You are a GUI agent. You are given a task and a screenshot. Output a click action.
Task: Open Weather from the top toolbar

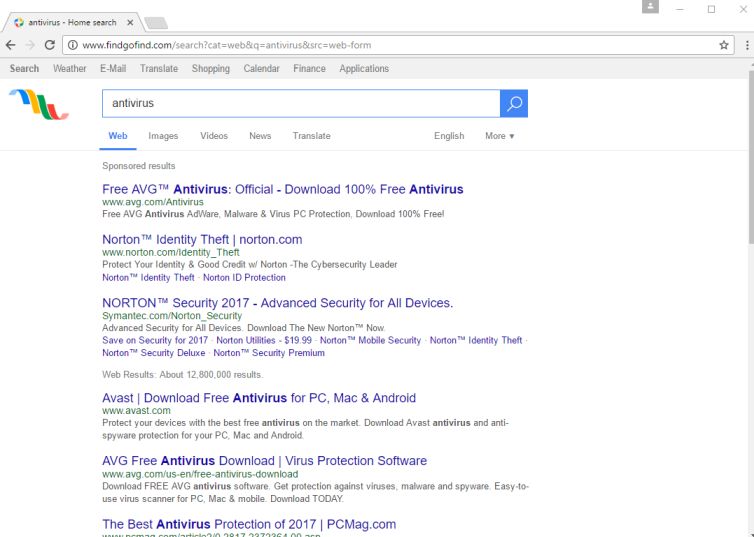[x=70, y=69]
